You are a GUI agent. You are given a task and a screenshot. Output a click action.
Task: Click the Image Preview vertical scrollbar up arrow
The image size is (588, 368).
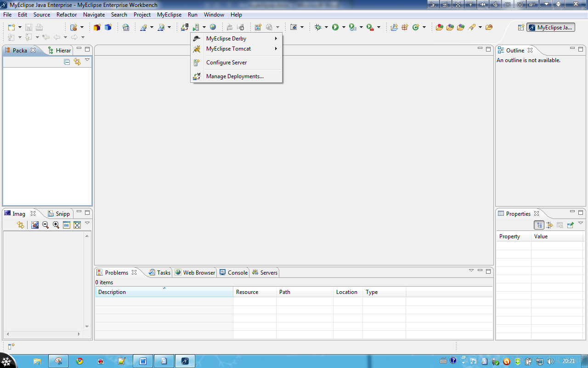pyautogui.click(x=87, y=236)
